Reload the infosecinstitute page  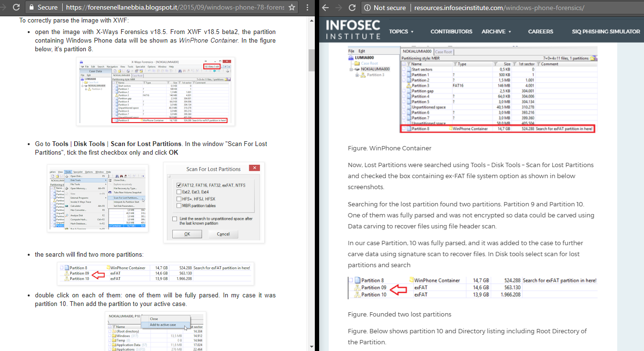(352, 8)
